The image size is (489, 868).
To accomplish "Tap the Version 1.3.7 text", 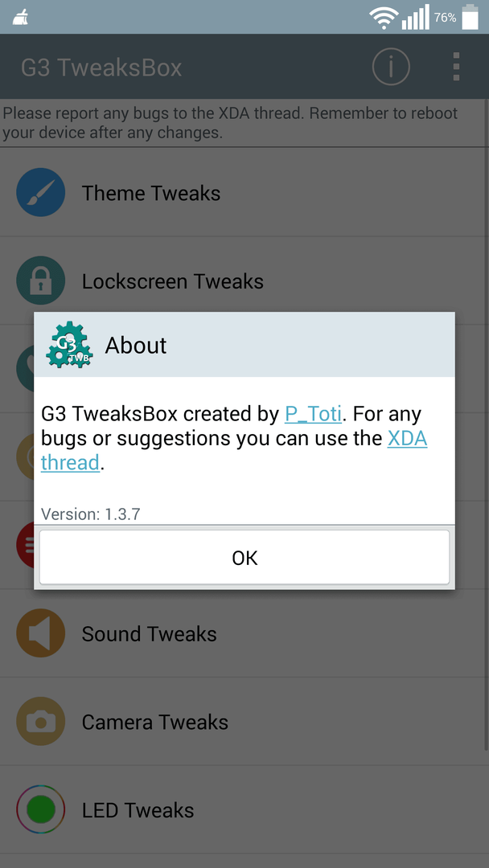I will coord(90,514).
